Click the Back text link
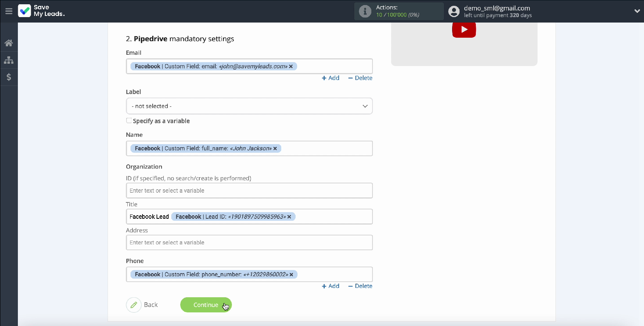The image size is (644, 326). [151, 305]
